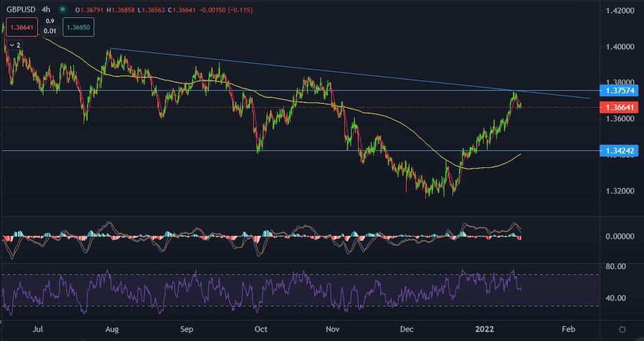The height and width of the screenshot is (341, 644).
Task: Click the open price O1.36791
Action: [x=88, y=10]
